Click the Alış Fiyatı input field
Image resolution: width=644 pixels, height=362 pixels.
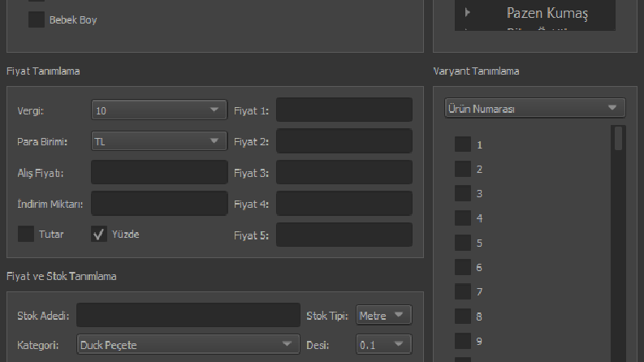[159, 172]
